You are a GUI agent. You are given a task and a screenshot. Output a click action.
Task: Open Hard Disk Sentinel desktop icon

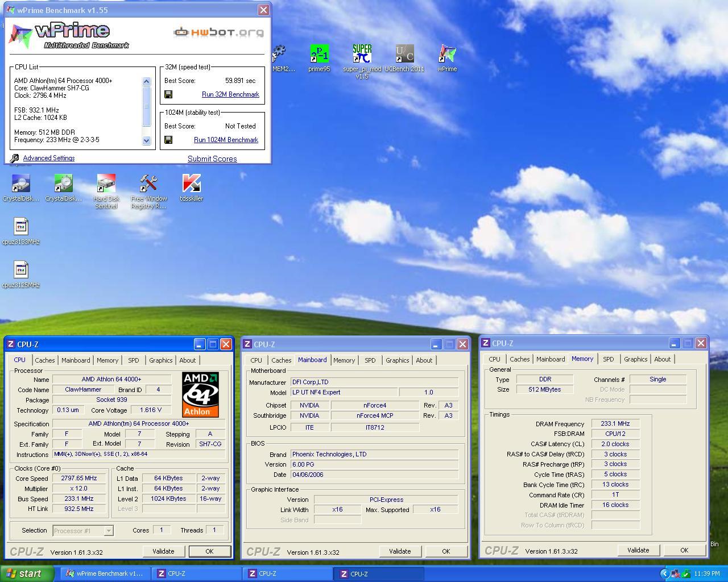tap(106, 184)
